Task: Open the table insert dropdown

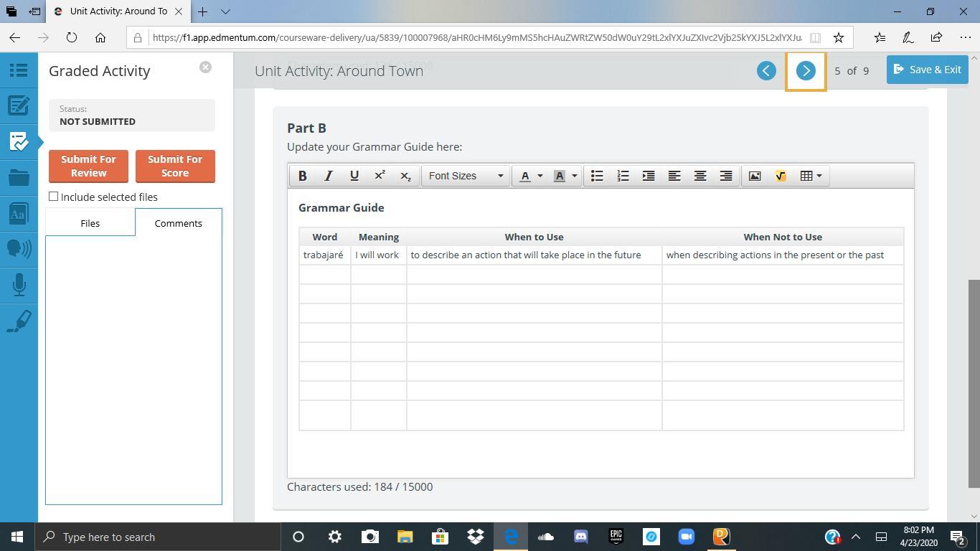Action: tap(811, 176)
